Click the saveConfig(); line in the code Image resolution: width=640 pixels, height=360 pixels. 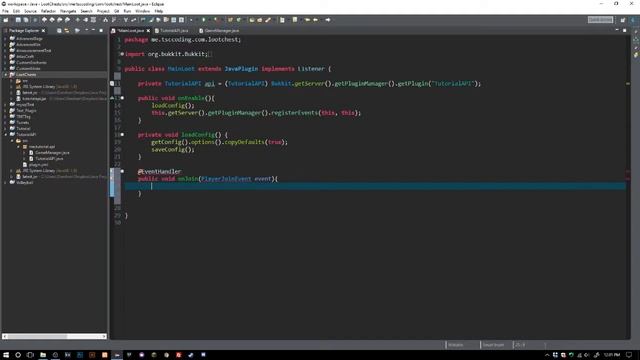tap(173, 149)
